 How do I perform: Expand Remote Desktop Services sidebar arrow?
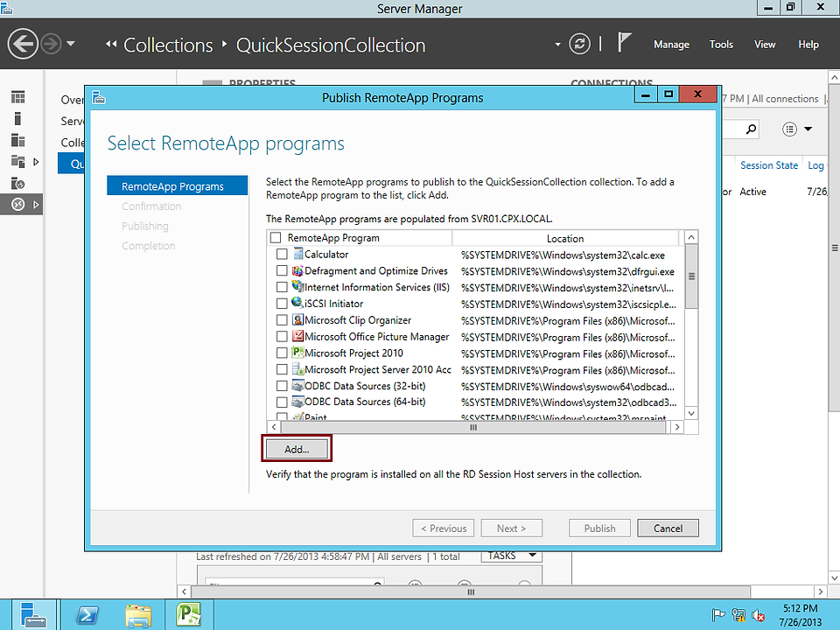tap(36, 204)
